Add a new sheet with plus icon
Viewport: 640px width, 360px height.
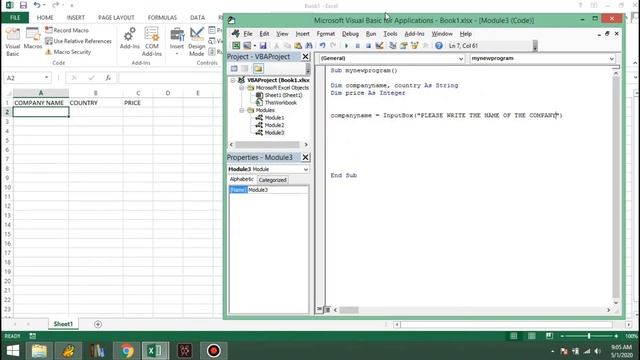click(98, 324)
